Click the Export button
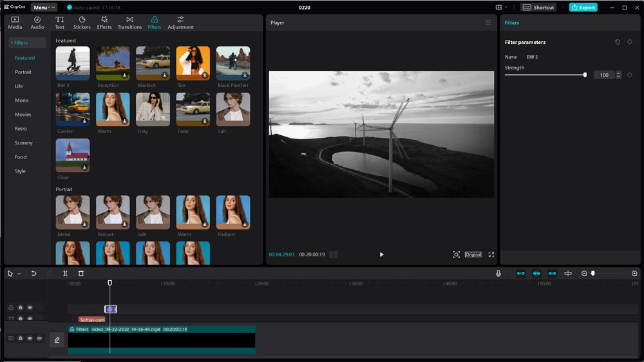The image size is (644, 362). pos(583,7)
